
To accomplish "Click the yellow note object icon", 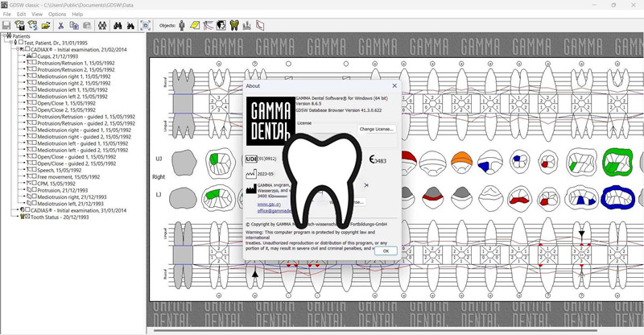I will [x=195, y=26].
